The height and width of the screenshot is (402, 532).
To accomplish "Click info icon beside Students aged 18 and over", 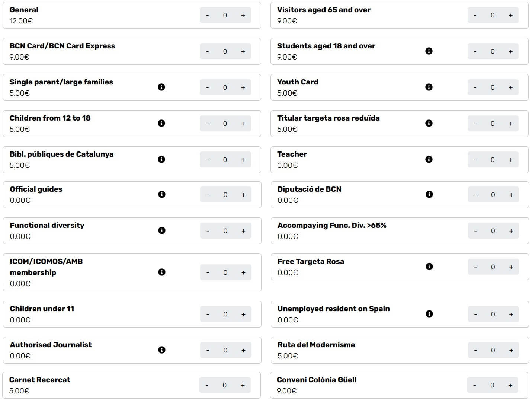I will [x=429, y=51].
